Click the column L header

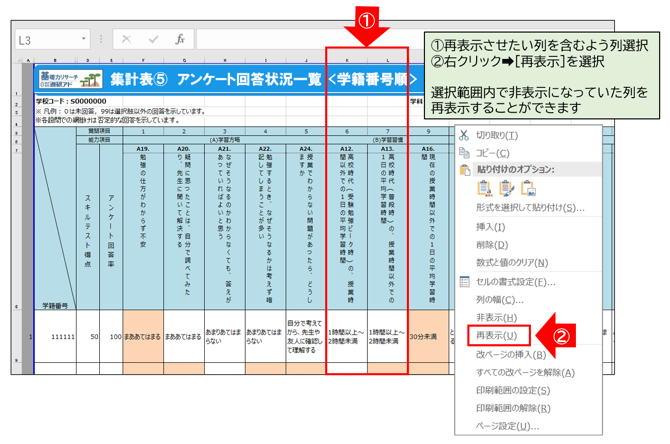[388, 60]
